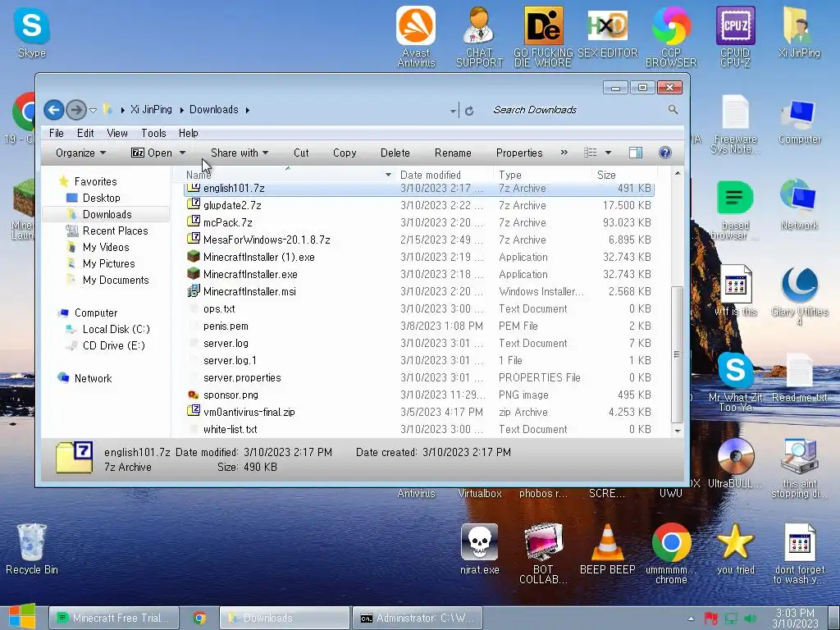The image size is (840, 630).
Task: Open the based browser desktop icon
Action: (x=735, y=210)
